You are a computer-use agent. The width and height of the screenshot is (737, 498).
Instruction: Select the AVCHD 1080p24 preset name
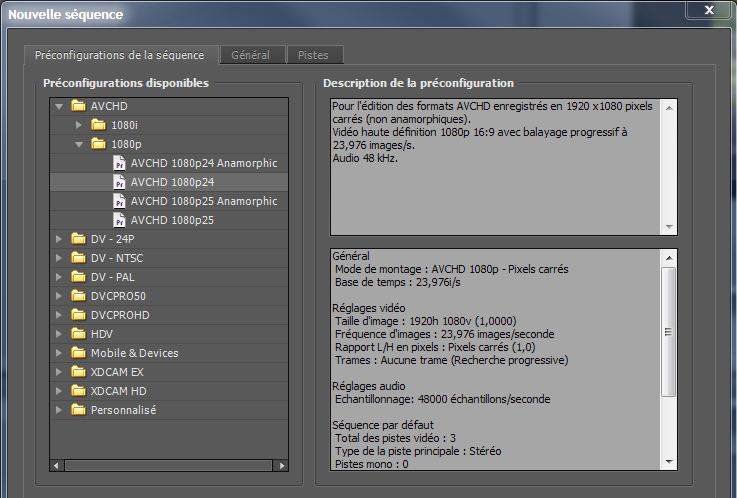tap(172, 182)
